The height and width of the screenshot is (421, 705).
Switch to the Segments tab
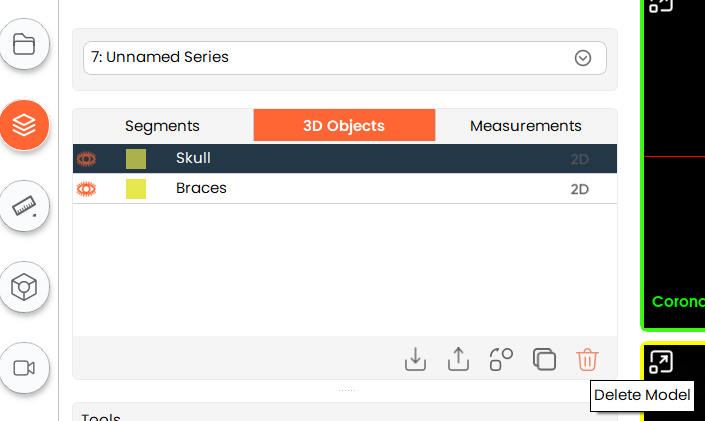coord(162,126)
